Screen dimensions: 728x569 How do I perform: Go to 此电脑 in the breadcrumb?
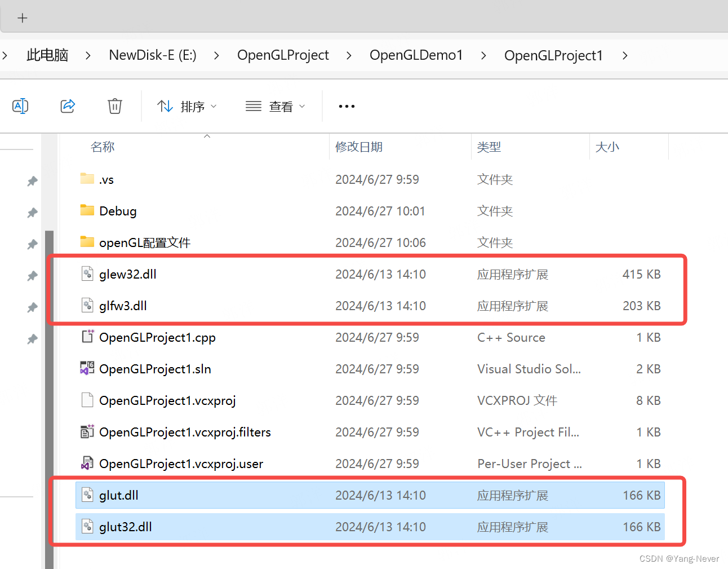click(47, 55)
